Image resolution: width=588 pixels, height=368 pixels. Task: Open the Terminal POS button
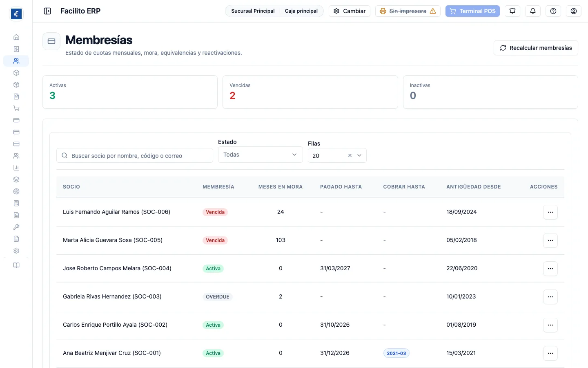coord(472,11)
